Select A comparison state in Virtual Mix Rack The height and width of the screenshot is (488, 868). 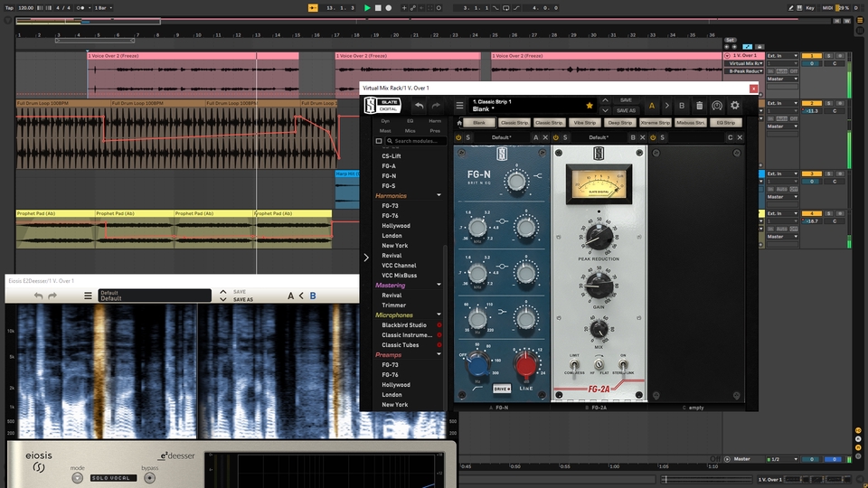coord(652,106)
